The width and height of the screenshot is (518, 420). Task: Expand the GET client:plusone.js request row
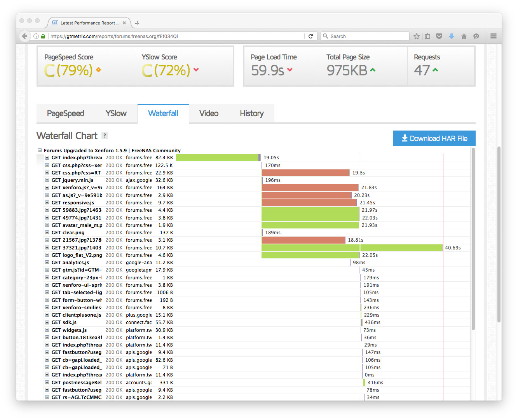click(47, 315)
